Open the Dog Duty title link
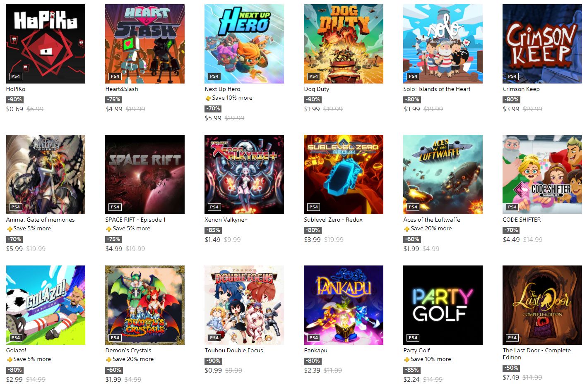Screen dimensions: 587x392 (317, 89)
